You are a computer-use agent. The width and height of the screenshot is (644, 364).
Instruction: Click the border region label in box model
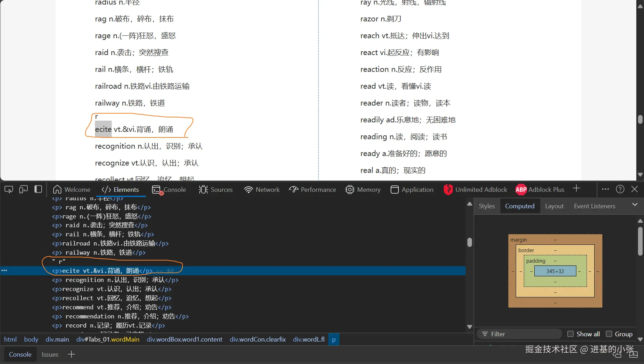(526, 250)
